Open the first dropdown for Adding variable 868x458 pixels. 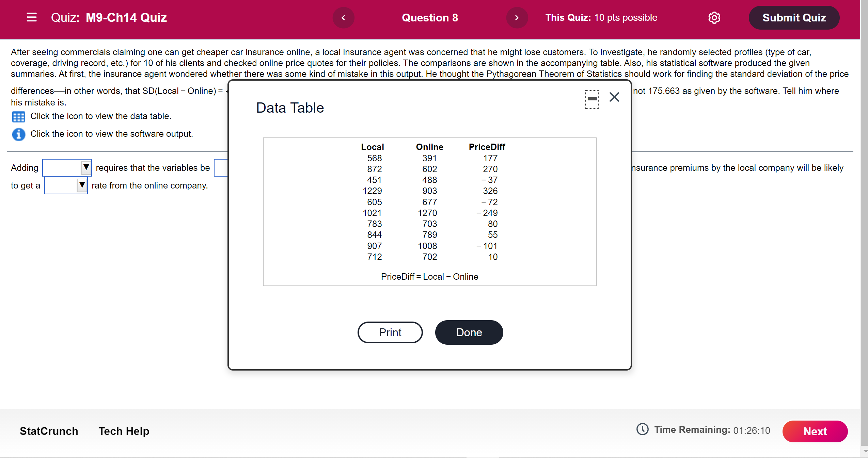click(x=64, y=167)
